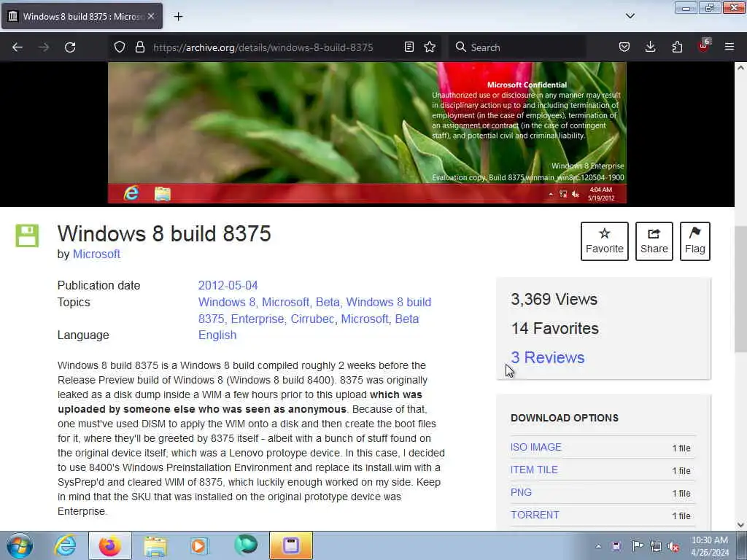747x560 pixels.
Task: Click the "3,369 Views" text
Action: 554,299
